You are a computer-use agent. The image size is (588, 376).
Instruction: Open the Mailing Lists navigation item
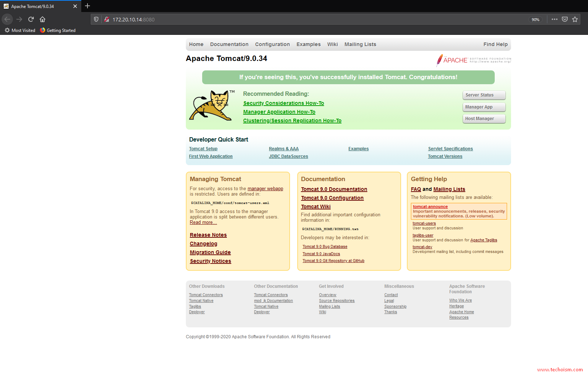tap(360, 44)
